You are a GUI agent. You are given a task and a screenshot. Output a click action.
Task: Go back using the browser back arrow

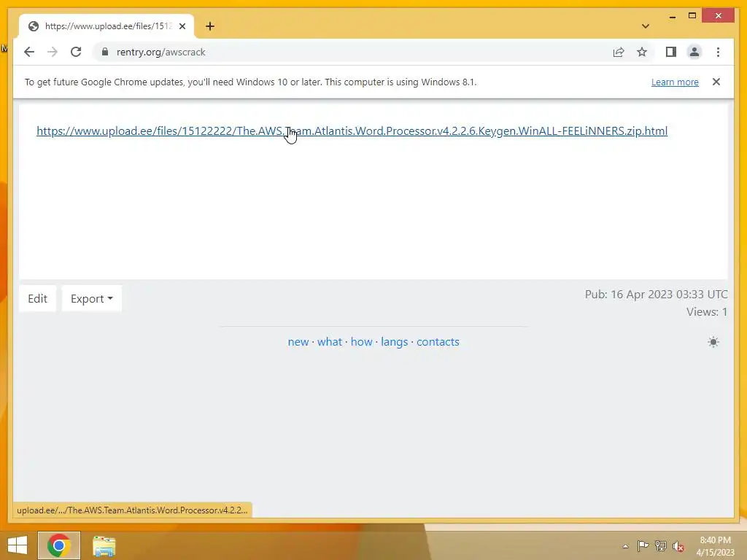click(29, 52)
